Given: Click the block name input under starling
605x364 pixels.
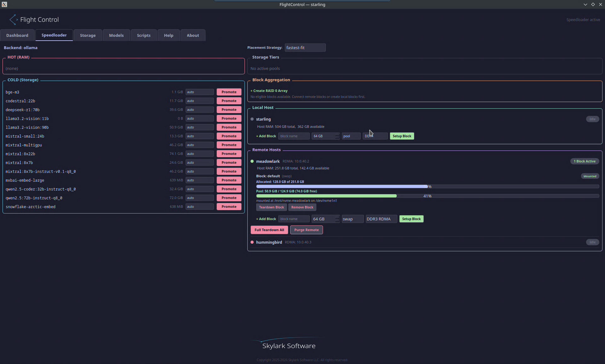Looking at the screenshot, I should [x=293, y=136].
